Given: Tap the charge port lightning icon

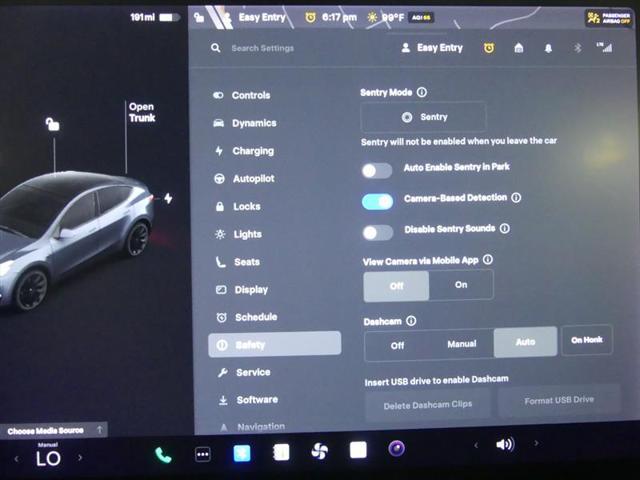Looking at the screenshot, I should [168, 199].
